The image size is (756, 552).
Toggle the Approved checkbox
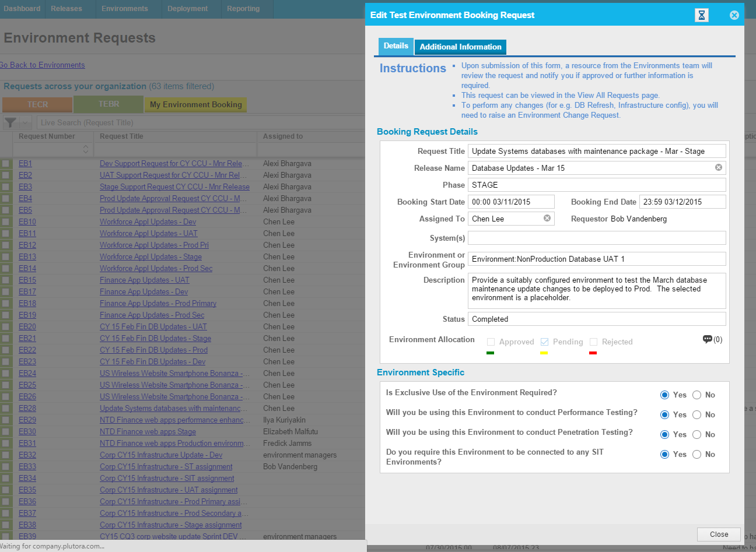coord(491,342)
